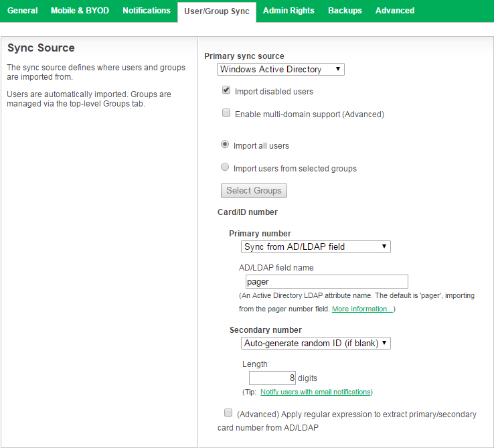Go to Admin Rights tab
This screenshot has height=448, width=494.
click(289, 11)
